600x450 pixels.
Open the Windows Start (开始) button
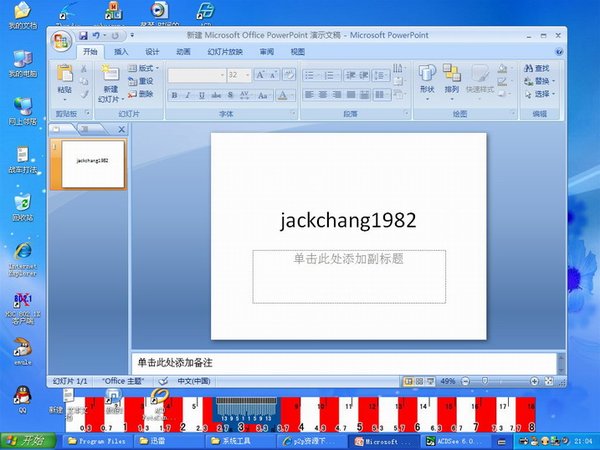pyautogui.click(x=28, y=441)
